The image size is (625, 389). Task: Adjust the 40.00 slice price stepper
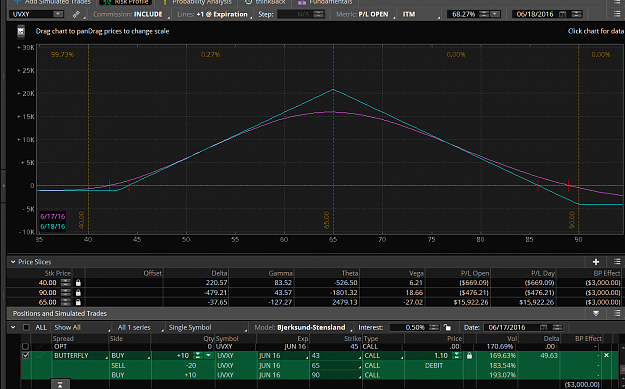tap(66, 283)
